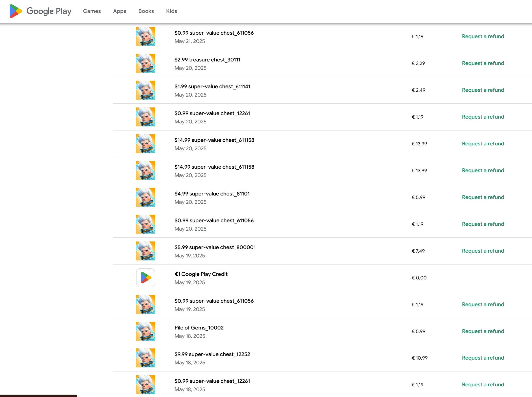The width and height of the screenshot is (532, 397).
Task: Click game icon beside $4.99 super-value chest_81101
Action: (146, 197)
